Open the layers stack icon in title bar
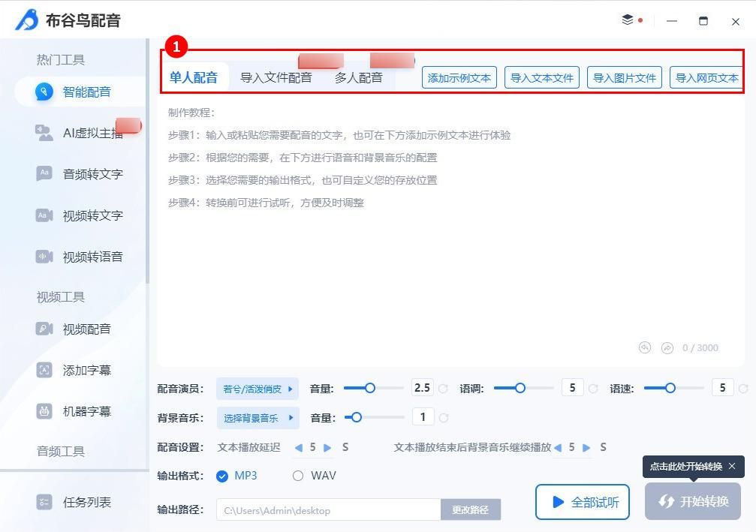The width and height of the screenshot is (756, 532). [x=628, y=20]
